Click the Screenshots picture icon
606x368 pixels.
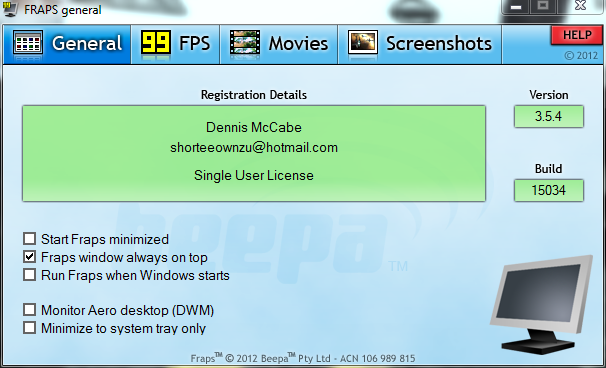pos(363,42)
